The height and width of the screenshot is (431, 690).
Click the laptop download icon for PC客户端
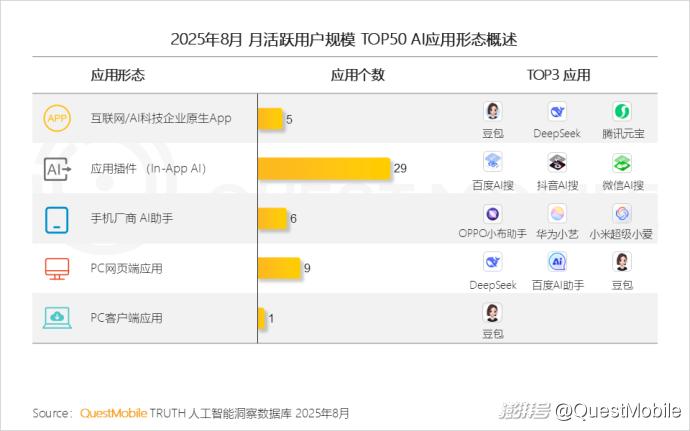click(57, 318)
